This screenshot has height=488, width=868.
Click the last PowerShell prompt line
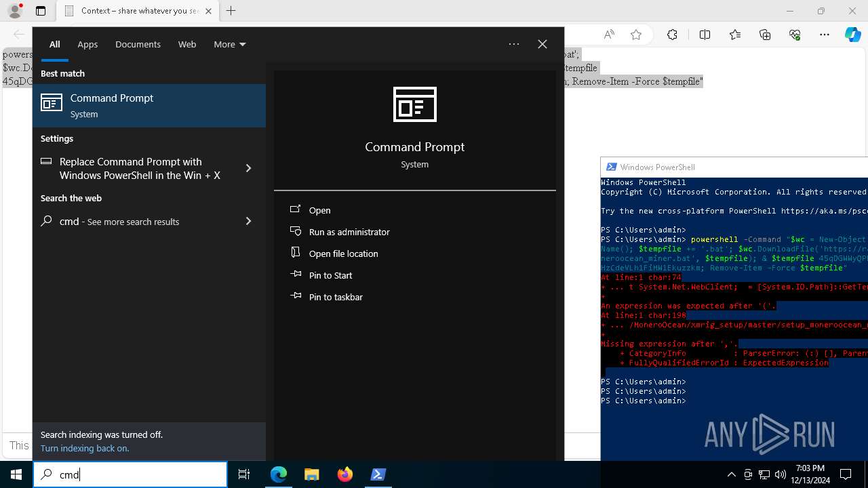click(644, 401)
